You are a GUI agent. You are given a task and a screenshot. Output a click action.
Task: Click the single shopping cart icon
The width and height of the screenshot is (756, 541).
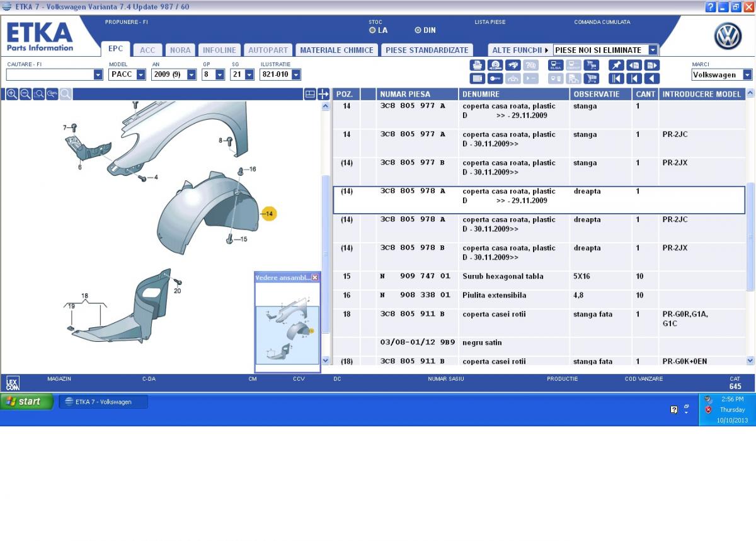coord(591,79)
